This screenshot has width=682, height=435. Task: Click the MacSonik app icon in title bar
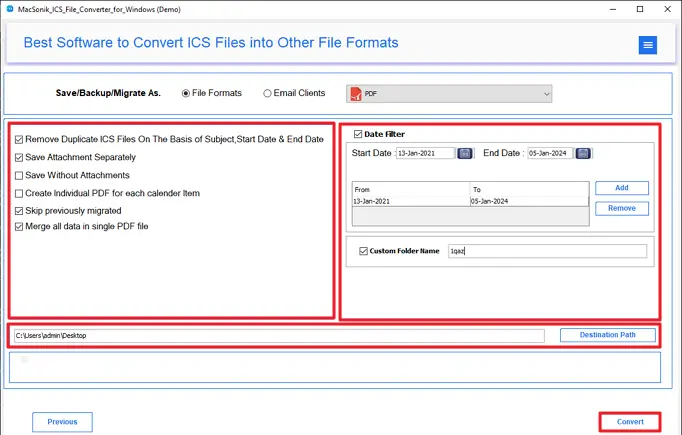[9, 9]
